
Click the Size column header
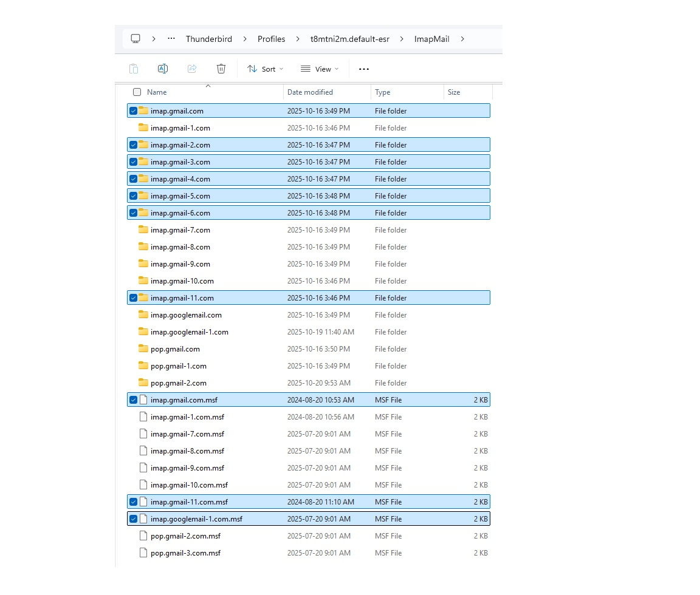coord(454,92)
